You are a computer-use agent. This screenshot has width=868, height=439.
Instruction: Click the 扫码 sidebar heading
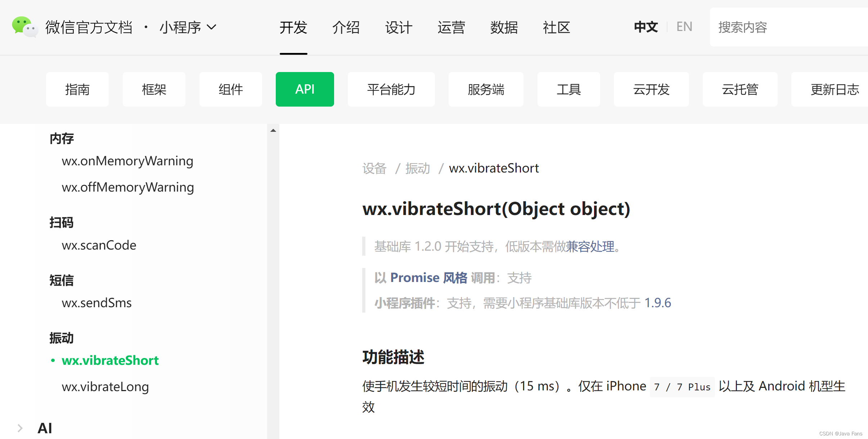click(x=62, y=223)
